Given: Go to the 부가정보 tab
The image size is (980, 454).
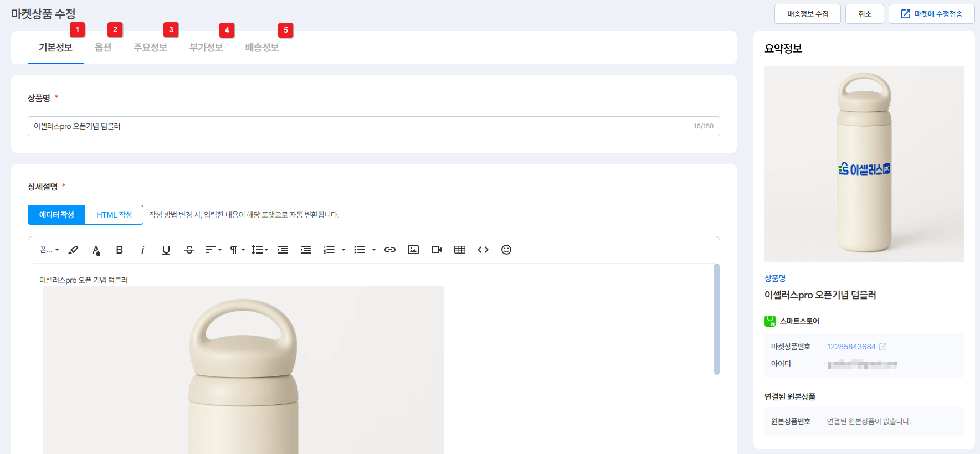Looking at the screenshot, I should 206,48.
